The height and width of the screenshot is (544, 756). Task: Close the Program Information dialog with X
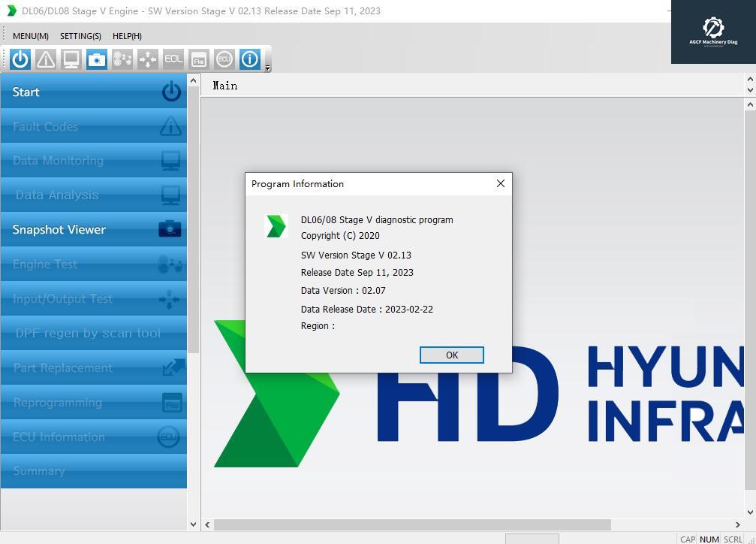[x=501, y=183]
